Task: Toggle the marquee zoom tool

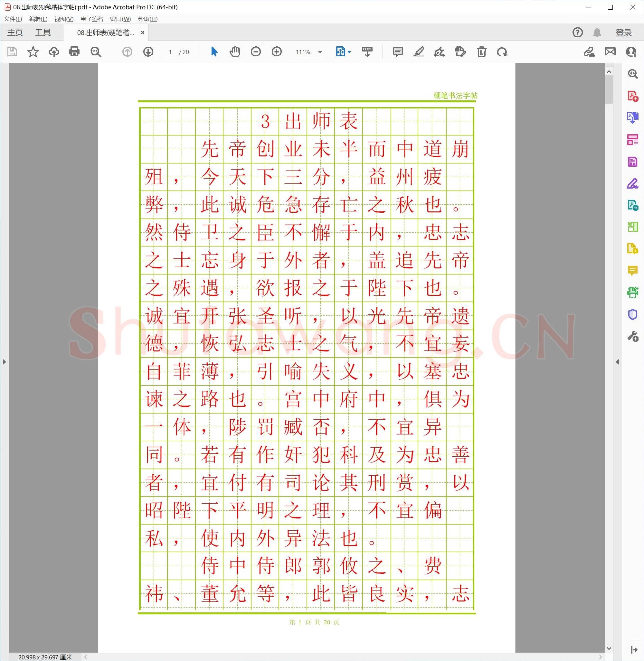Action: coord(96,52)
